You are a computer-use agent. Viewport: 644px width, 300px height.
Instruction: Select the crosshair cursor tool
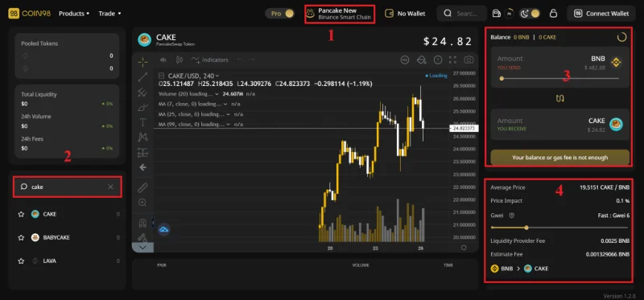[142, 62]
